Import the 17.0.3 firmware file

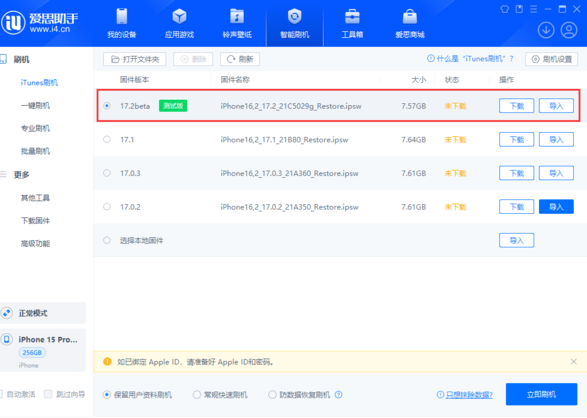click(x=556, y=173)
